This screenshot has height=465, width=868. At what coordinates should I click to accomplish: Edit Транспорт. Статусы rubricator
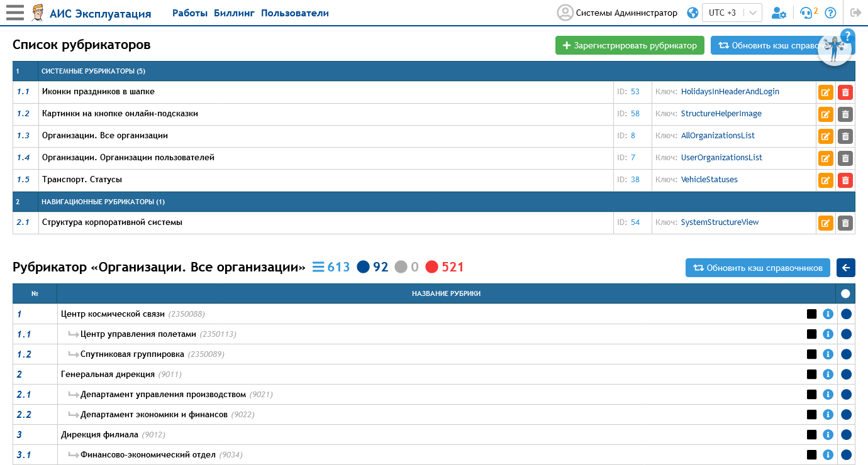pos(826,180)
